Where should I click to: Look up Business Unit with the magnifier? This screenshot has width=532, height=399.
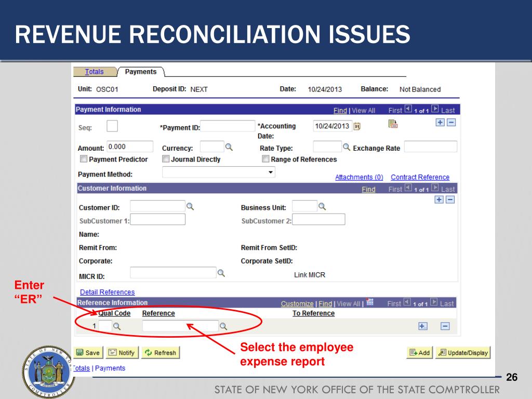tap(322, 206)
